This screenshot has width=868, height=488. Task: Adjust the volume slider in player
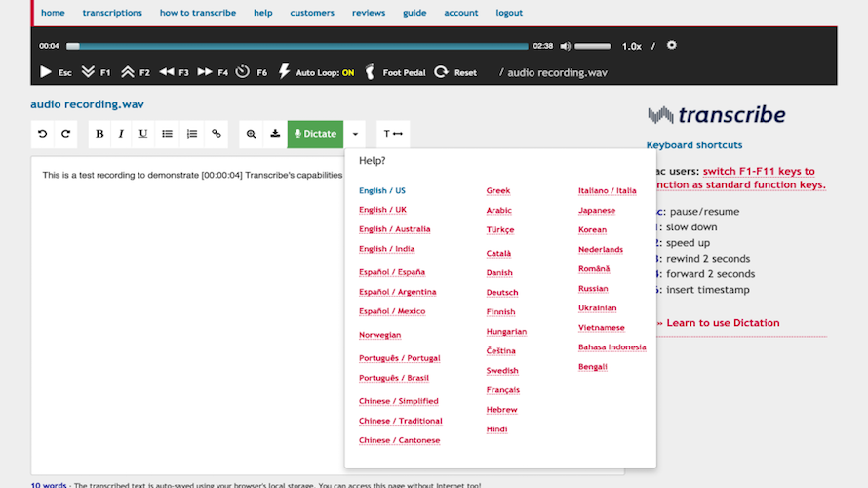(x=593, y=46)
